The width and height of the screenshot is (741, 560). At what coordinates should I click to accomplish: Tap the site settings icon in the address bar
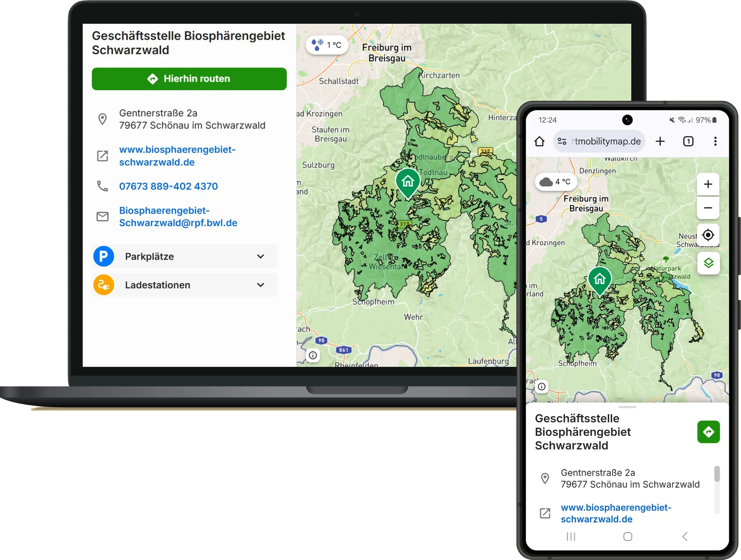click(562, 141)
